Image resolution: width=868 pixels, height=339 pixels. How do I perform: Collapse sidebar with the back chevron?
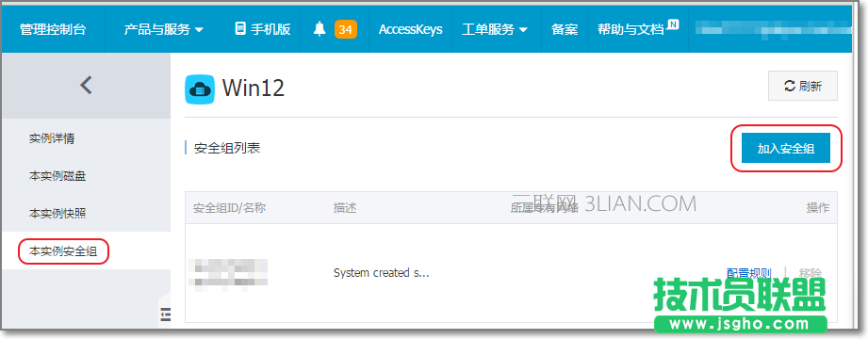86,85
